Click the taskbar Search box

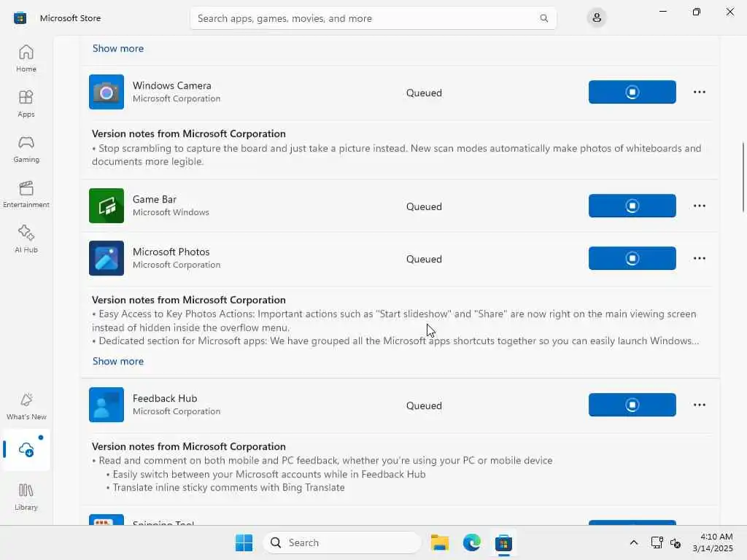[x=342, y=542]
